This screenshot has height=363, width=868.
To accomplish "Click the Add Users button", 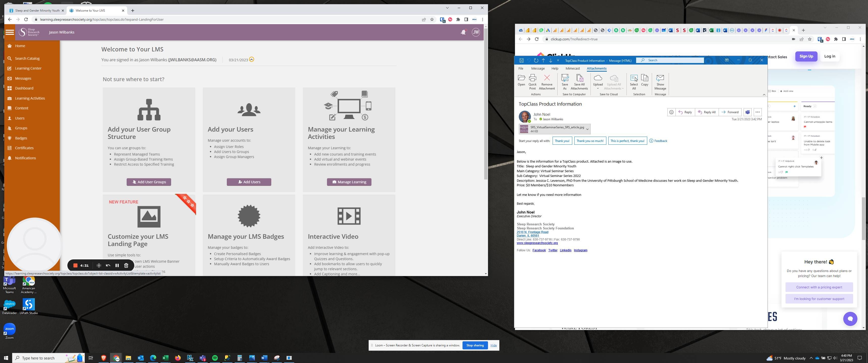I will pos(249,182).
